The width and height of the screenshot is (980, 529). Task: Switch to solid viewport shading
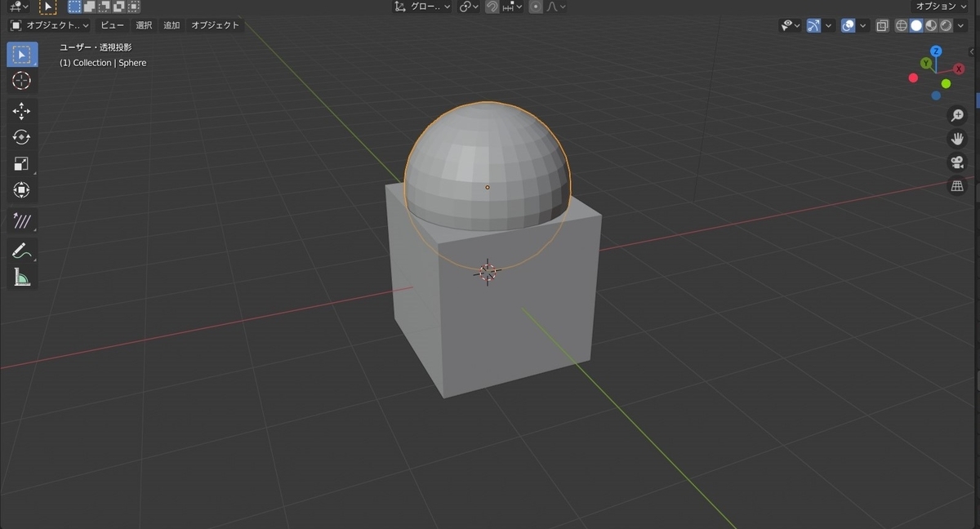(916, 25)
